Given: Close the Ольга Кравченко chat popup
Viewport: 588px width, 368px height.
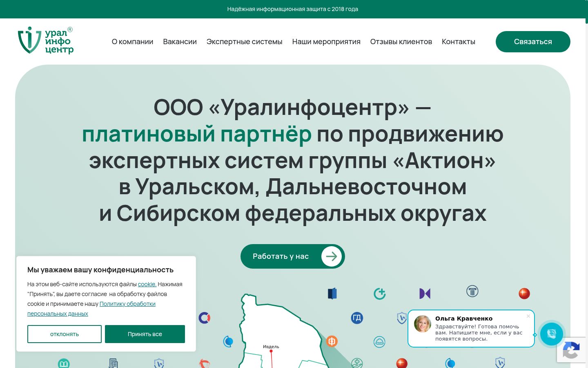Looking at the screenshot, I should pyautogui.click(x=528, y=316).
